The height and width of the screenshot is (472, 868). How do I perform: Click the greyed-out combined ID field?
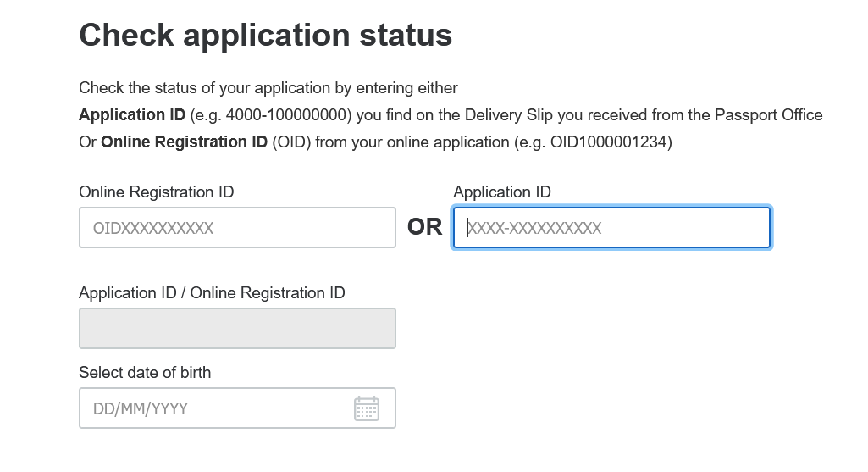[x=237, y=328]
